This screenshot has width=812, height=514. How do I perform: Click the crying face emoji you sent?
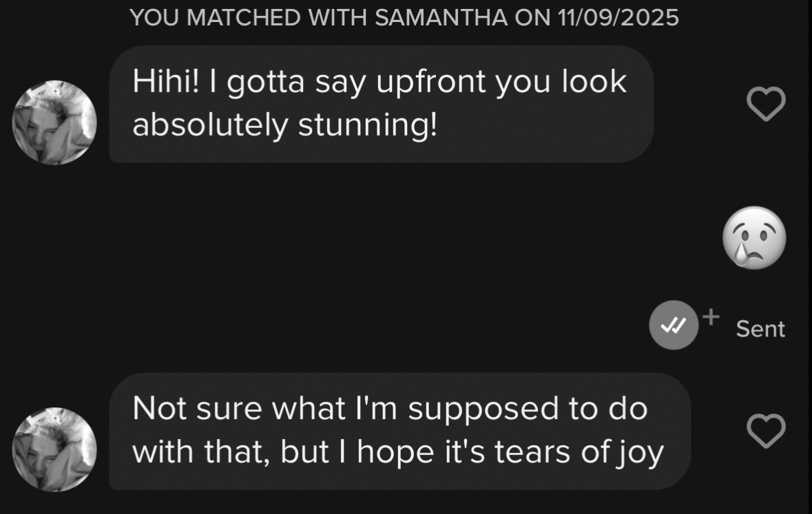[754, 237]
